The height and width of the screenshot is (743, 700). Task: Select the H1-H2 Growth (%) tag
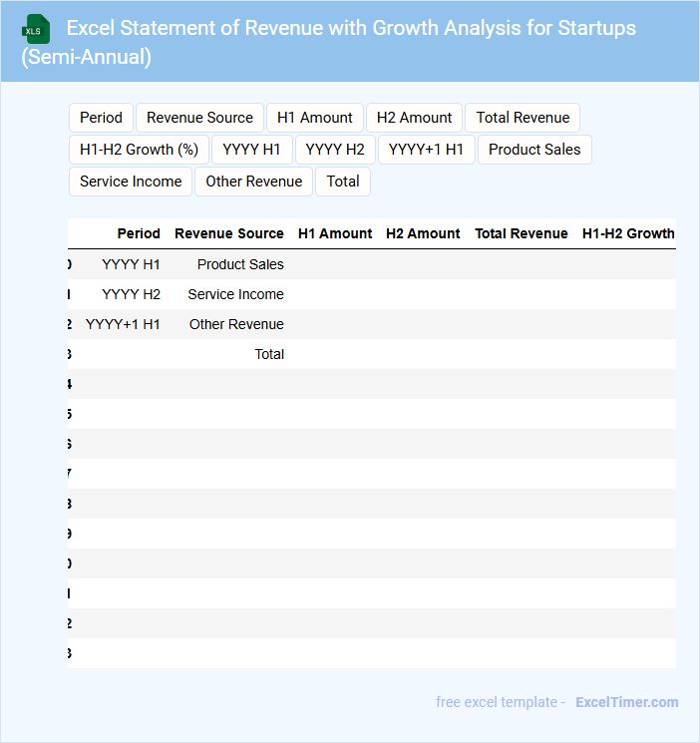(139, 150)
